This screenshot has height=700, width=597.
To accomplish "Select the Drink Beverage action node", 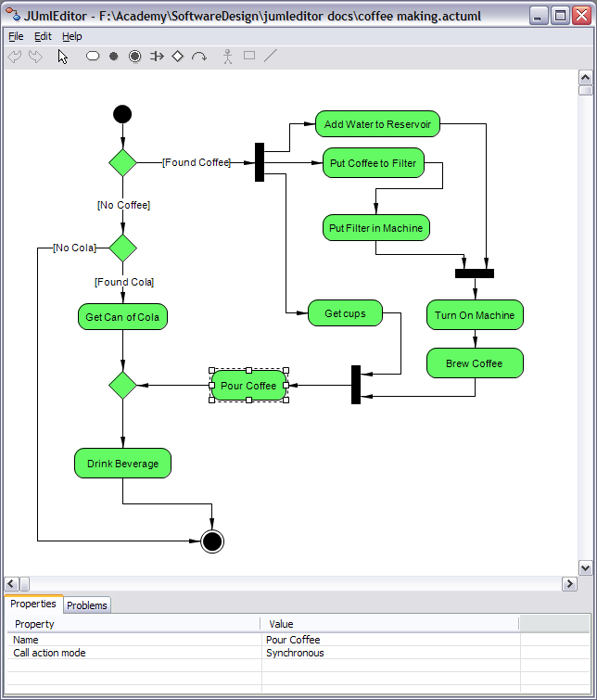I will tap(122, 464).
